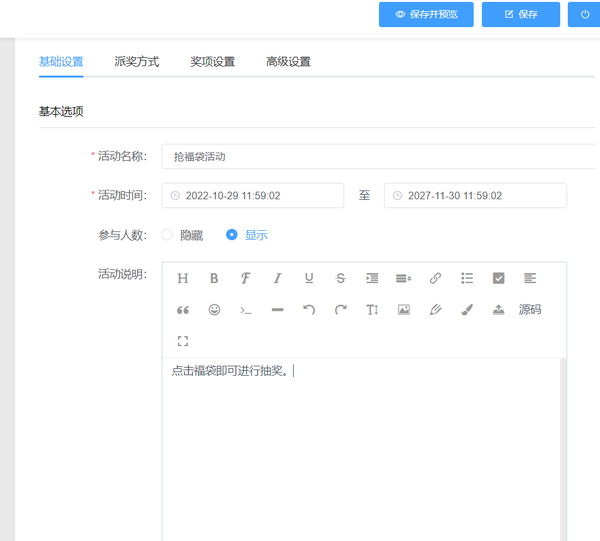Image resolution: width=600 pixels, height=541 pixels.
Task: Insert an image via the picture icon
Action: coord(404,310)
